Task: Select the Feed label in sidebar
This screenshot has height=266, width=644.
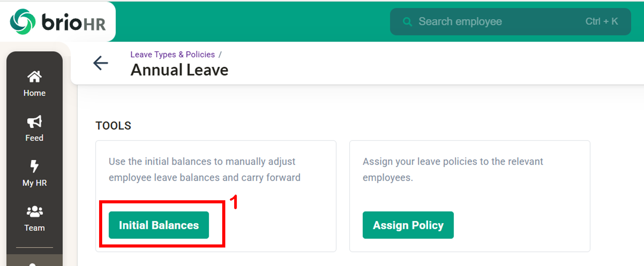Action: 34,138
